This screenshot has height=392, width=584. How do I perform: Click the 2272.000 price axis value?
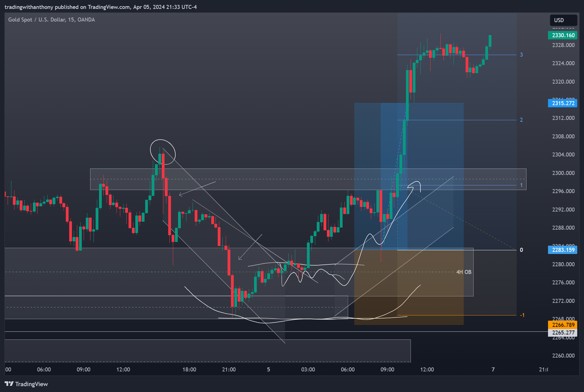pyautogui.click(x=563, y=301)
